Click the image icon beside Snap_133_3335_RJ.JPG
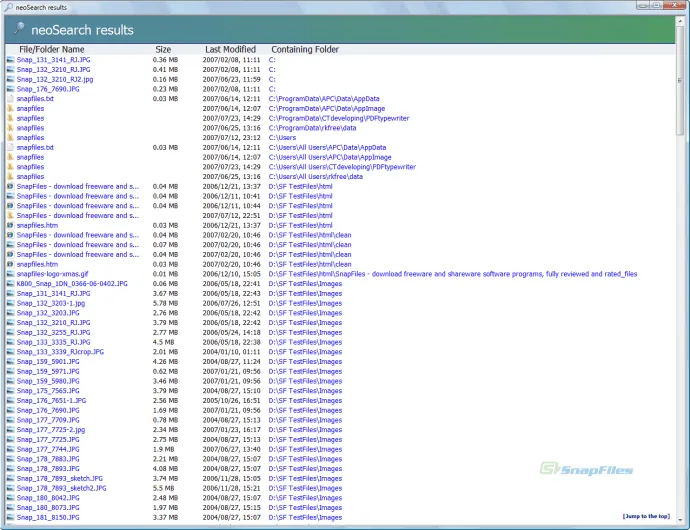 coord(10,342)
